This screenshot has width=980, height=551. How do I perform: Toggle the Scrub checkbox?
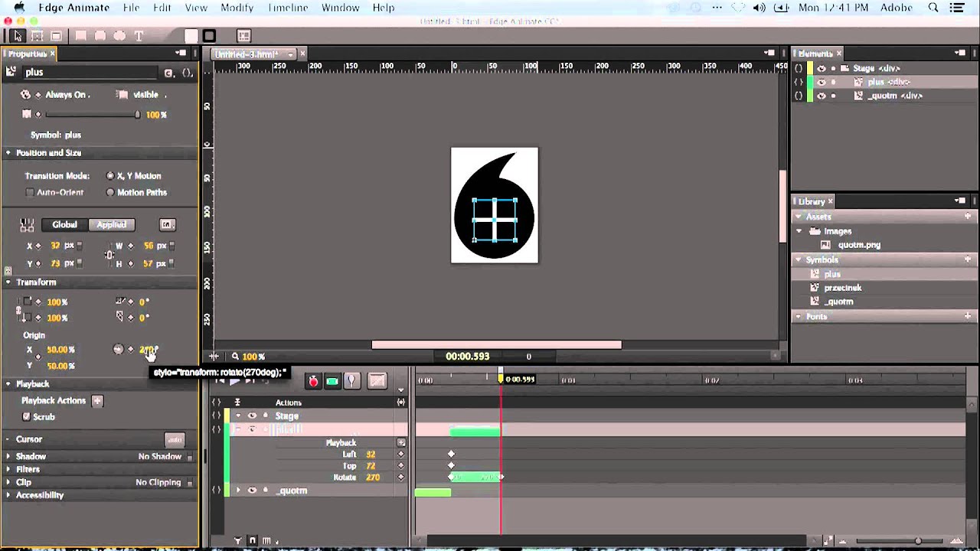point(27,417)
